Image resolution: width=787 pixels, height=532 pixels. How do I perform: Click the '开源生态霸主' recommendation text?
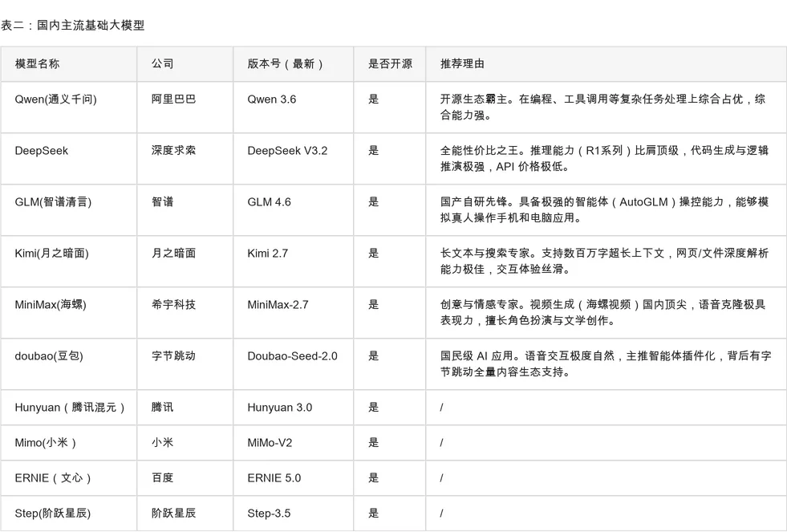[474, 99]
